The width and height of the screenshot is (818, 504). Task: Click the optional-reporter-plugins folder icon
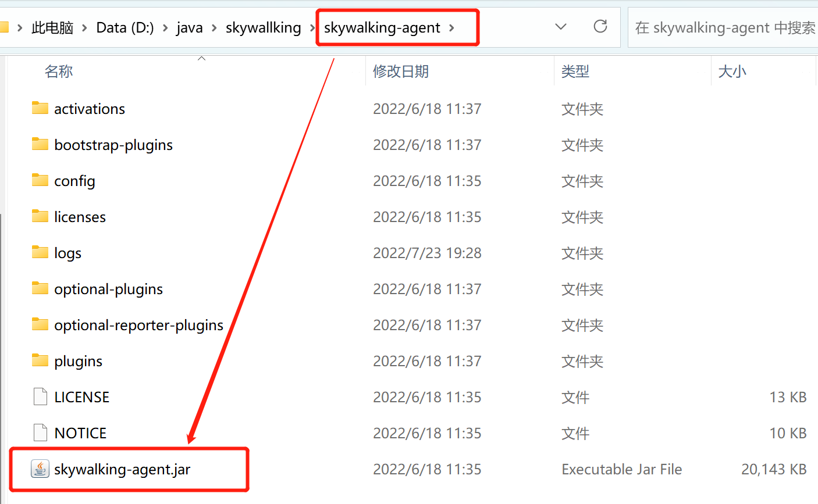40,324
